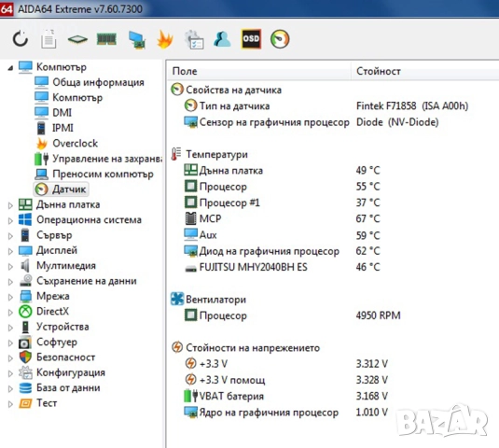Collapse the Компютър tree node

click(10, 67)
